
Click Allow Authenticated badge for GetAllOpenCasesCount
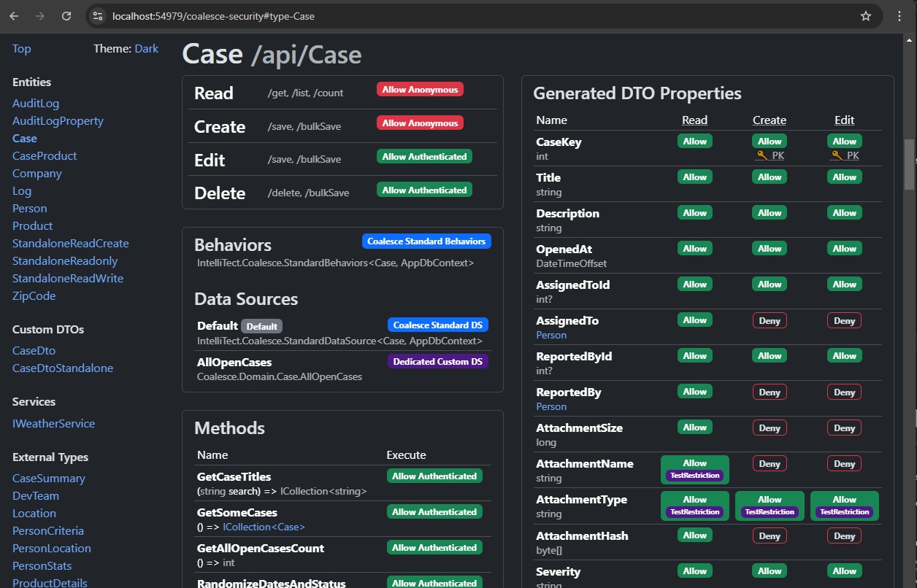(434, 548)
